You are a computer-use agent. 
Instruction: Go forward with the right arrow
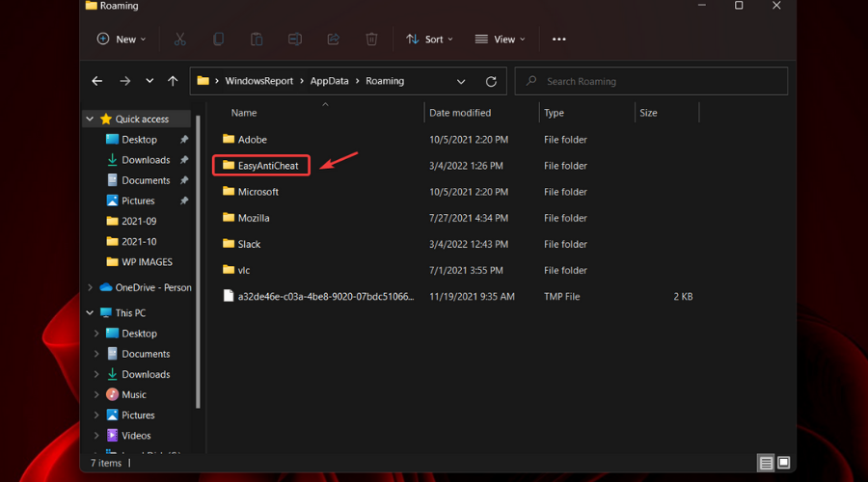tap(125, 81)
